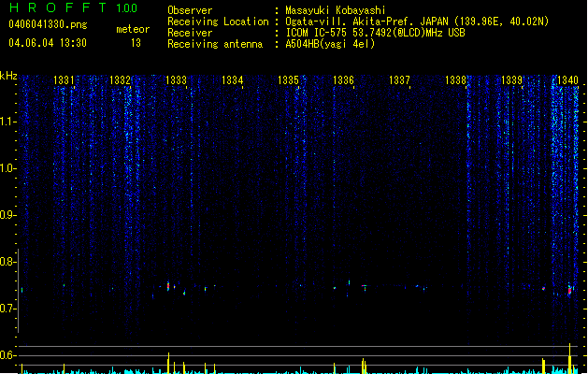Click the meteor count value 13
Viewport: 588px width, 374px height.
pos(136,43)
